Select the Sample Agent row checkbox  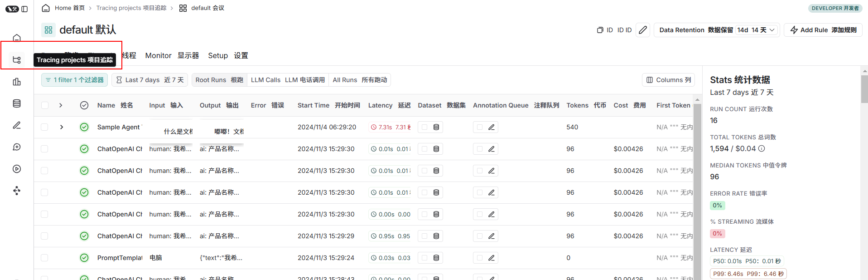(44, 127)
